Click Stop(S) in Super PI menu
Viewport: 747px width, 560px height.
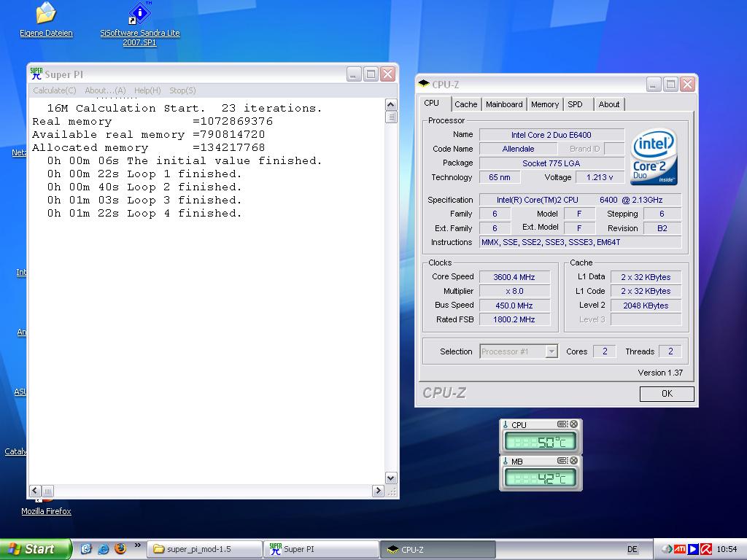coord(182,90)
